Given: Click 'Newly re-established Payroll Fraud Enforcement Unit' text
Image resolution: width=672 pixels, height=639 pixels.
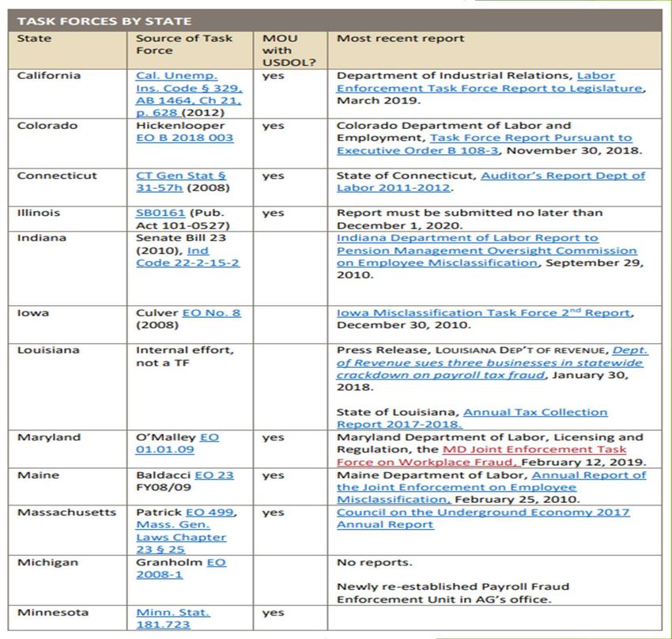Looking at the screenshot, I should click(x=453, y=593).
